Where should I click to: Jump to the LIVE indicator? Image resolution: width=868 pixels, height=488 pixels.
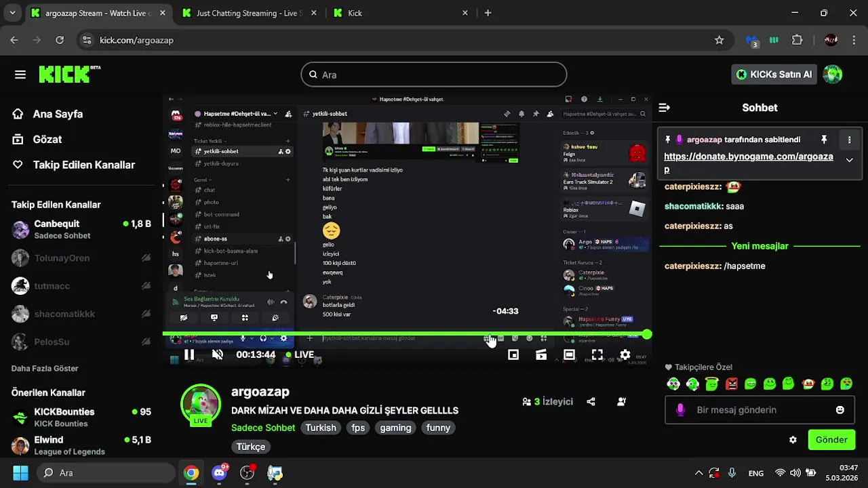[300, 354]
